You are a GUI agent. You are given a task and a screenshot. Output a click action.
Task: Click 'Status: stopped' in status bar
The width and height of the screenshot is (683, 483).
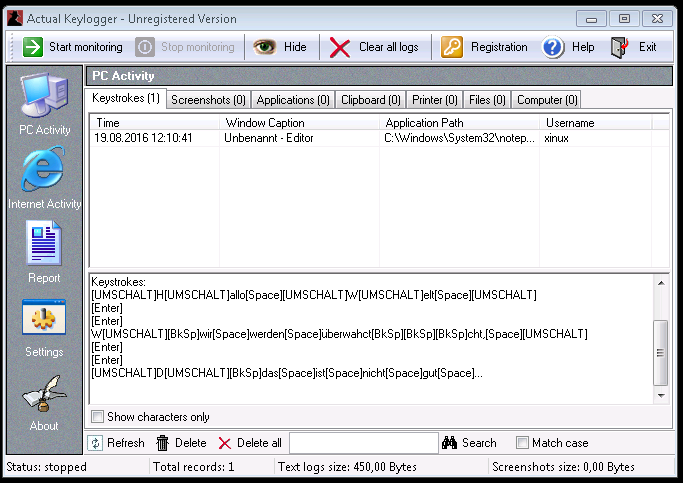[47, 467]
